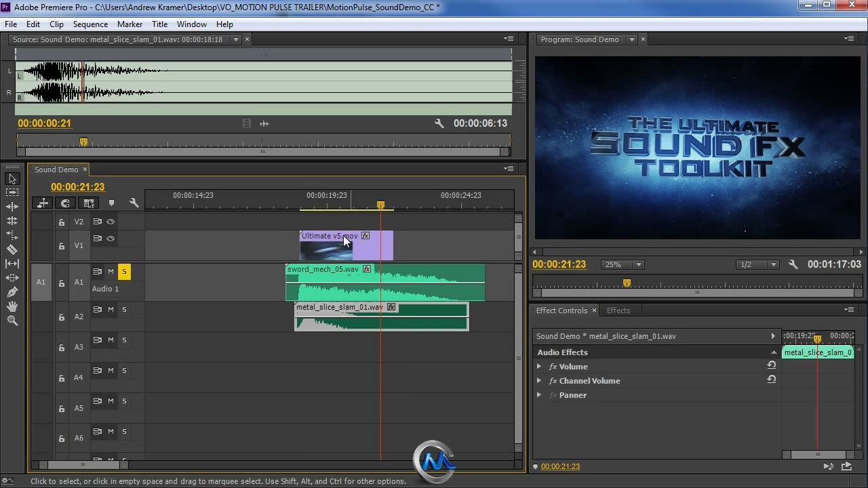Open timeline panel menu

[509, 168]
